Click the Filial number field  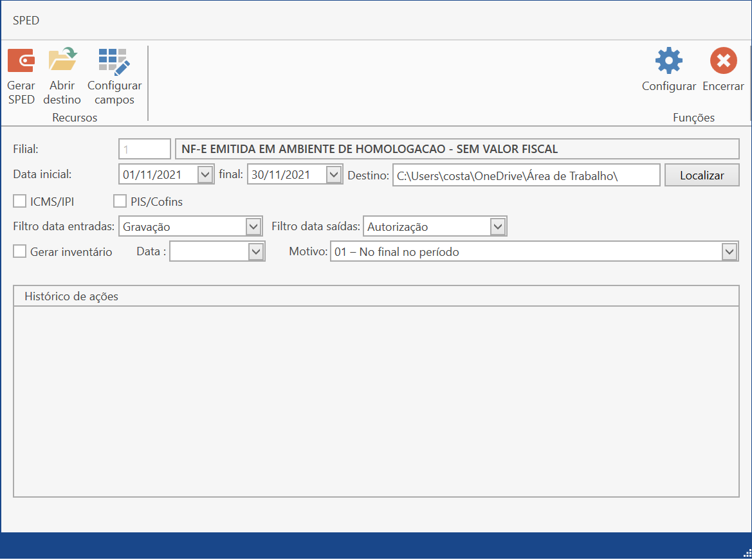tap(145, 149)
